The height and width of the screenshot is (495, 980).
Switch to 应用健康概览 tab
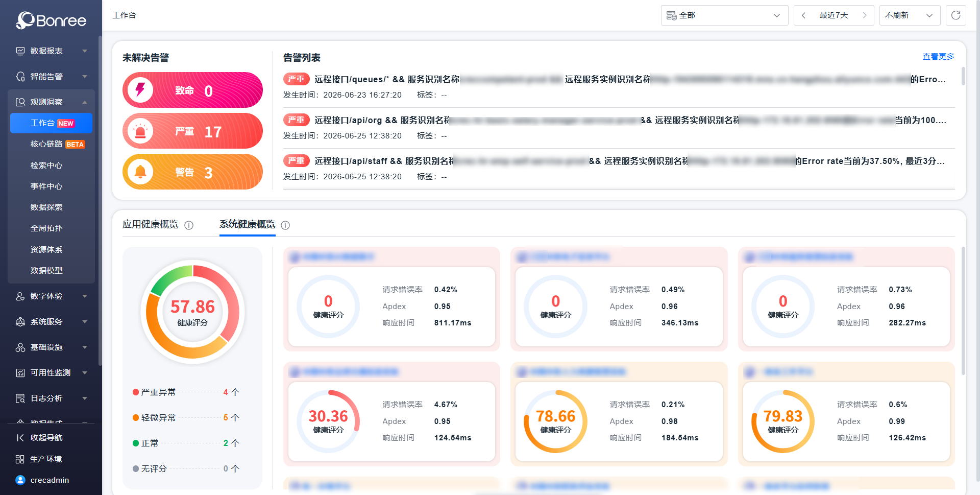tap(151, 224)
